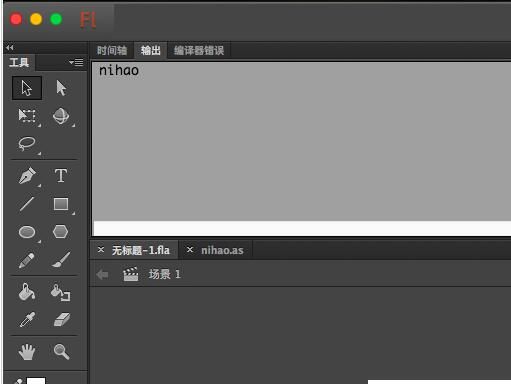Image resolution: width=511 pixels, height=384 pixels.
Task: Select the Lasso tool
Action: [x=27, y=144]
